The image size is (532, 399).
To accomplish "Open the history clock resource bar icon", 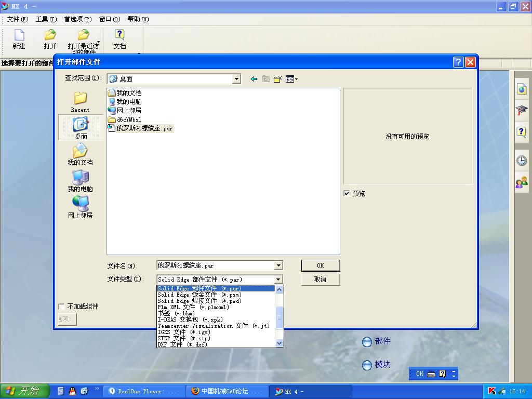I will click(x=522, y=160).
